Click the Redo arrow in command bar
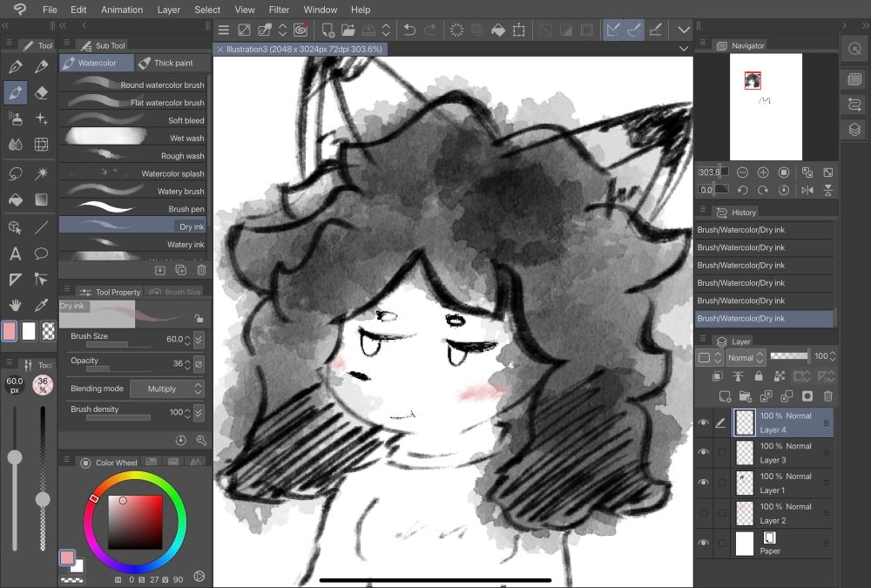The image size is (871, 588). pos(430,30)
